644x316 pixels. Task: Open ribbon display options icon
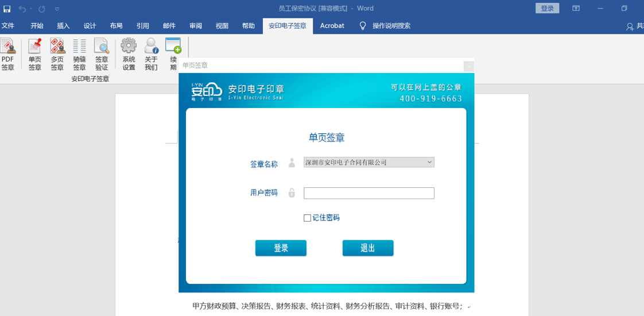click(576, 8)
